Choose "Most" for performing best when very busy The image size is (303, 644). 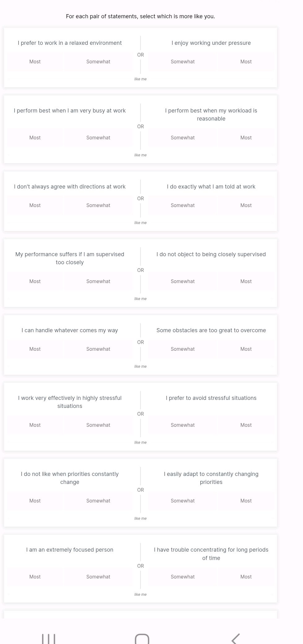point(35,138)
